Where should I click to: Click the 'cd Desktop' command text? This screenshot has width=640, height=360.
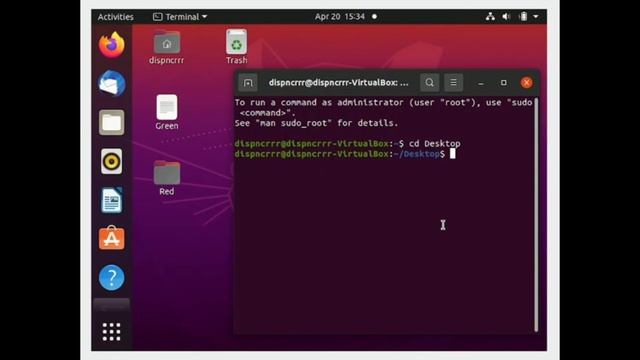point(435,144)
